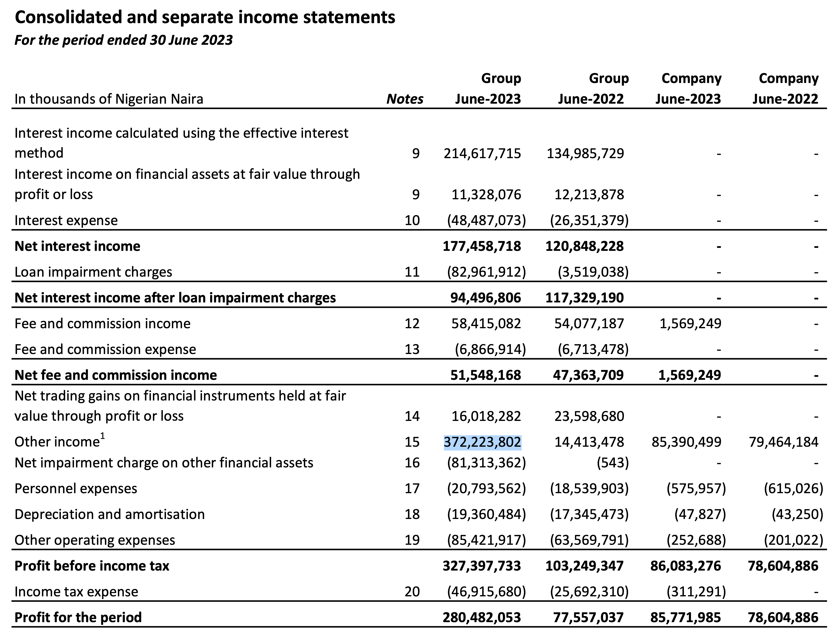Select the Net interest income row label
This screenshot has width=840, height=636.
(x=77, y=246)
